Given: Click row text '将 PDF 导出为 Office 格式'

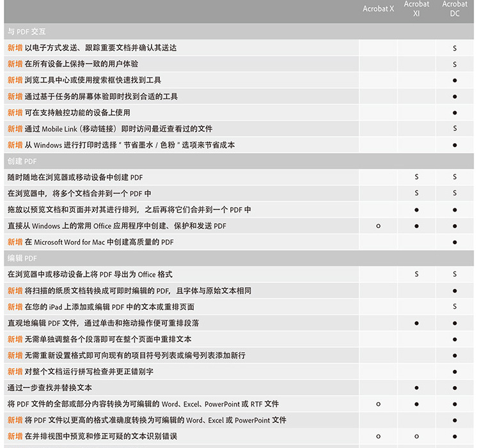Looking at the screenshot, I should click(90, 275).
